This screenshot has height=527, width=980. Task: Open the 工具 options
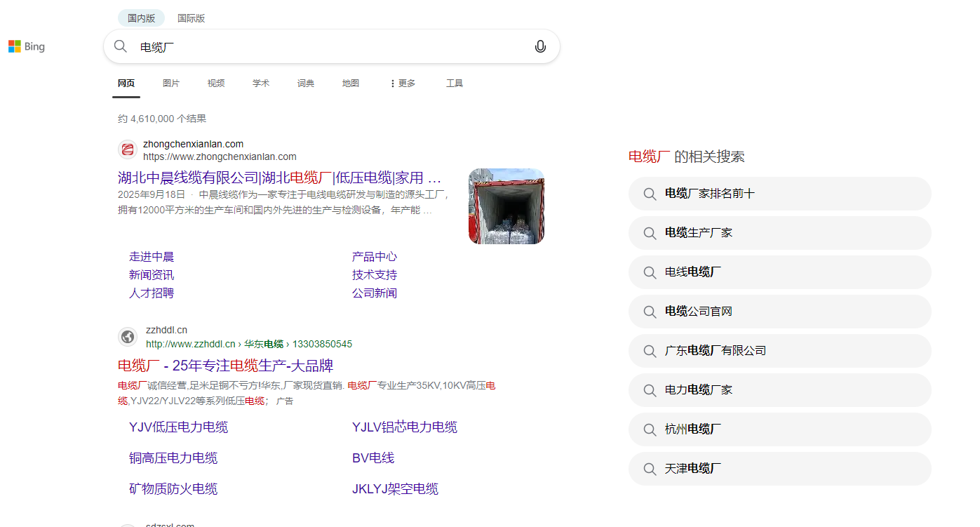pyautogui.click(x=454, y=83)
